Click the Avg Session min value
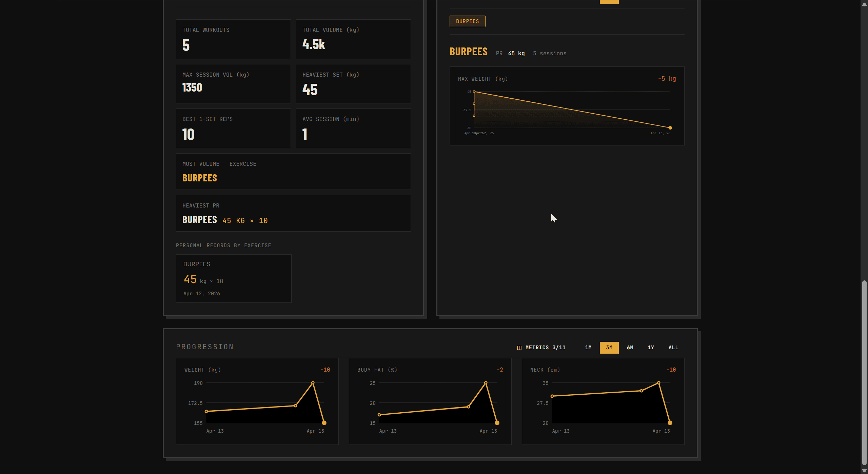This screenshot has height=474, width=868. tap(305, 135)
